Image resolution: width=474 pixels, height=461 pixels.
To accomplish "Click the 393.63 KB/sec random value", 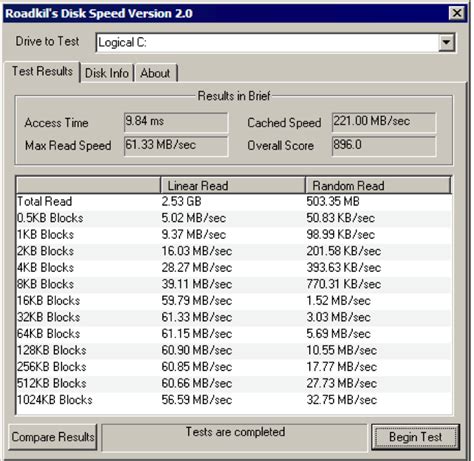I will click(344, 268).
